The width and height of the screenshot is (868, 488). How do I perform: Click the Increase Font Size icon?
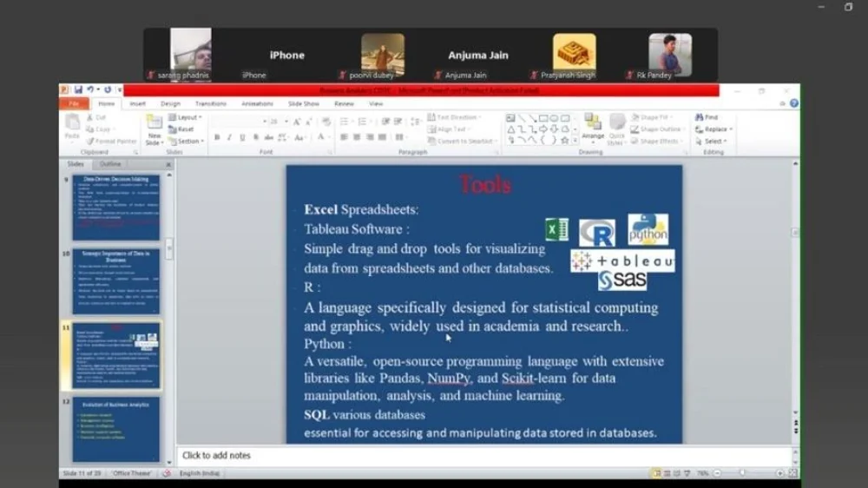click(297, 122)
